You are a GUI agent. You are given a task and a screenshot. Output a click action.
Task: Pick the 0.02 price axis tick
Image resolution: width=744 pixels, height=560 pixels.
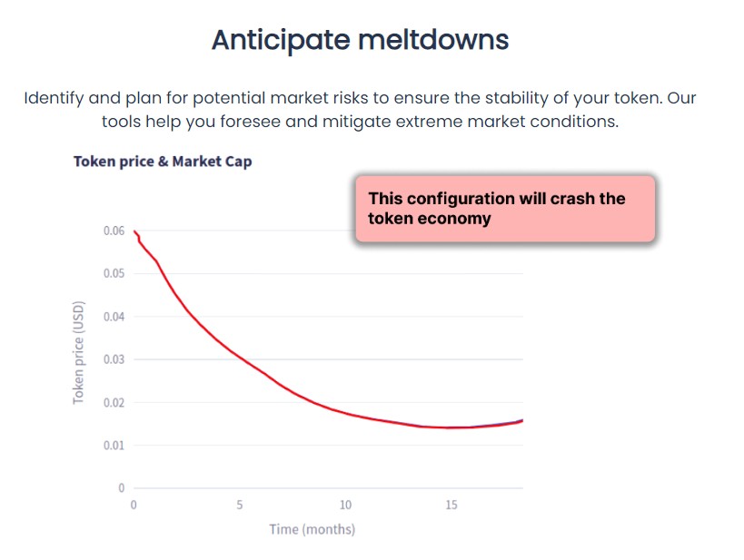[113, 402]
